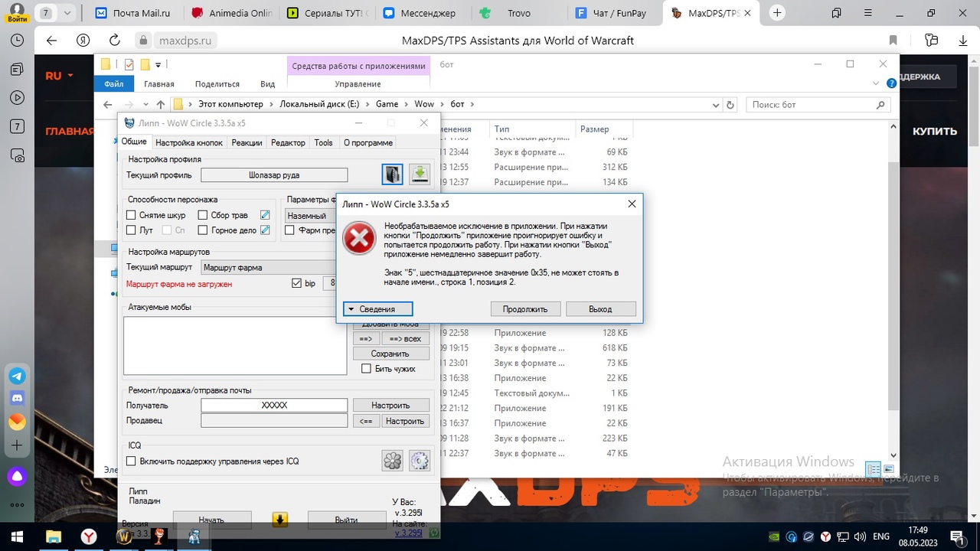Image resolution: width=980 pixels, height=551 pixels.
Task: Click the load profile icon next to Шолазар руда
Action: 392,174
